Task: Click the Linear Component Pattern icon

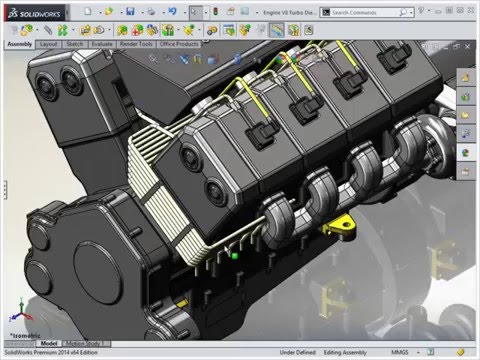Action: tap(63, 30)
